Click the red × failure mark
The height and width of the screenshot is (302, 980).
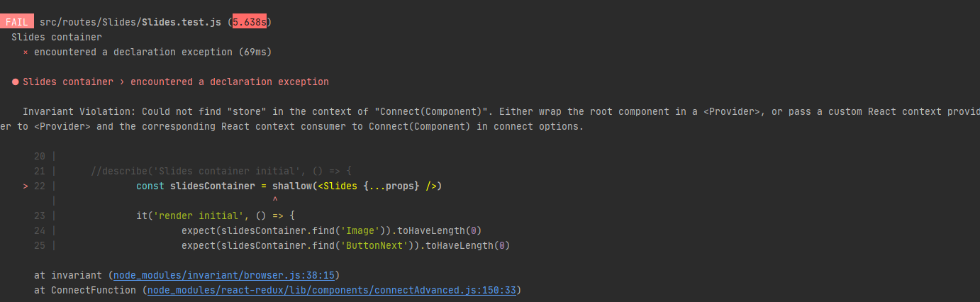click(x=26, y=52)
